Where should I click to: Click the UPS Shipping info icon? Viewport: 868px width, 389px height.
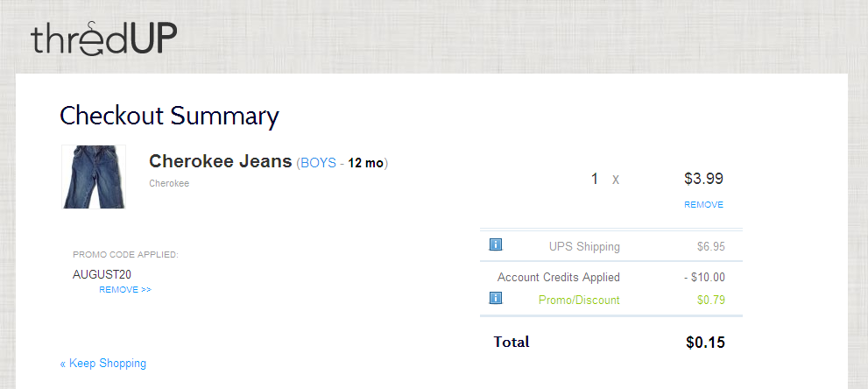[x=496, y=244]
